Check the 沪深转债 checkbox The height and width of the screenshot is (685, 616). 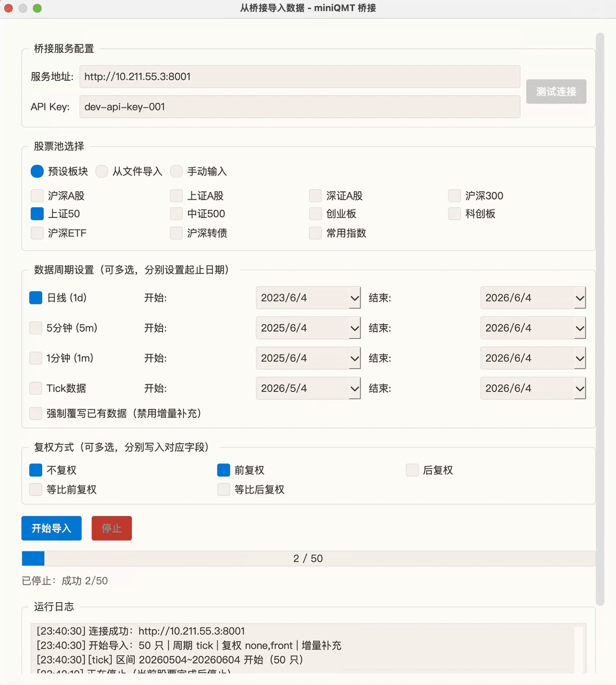coord(176,233)
